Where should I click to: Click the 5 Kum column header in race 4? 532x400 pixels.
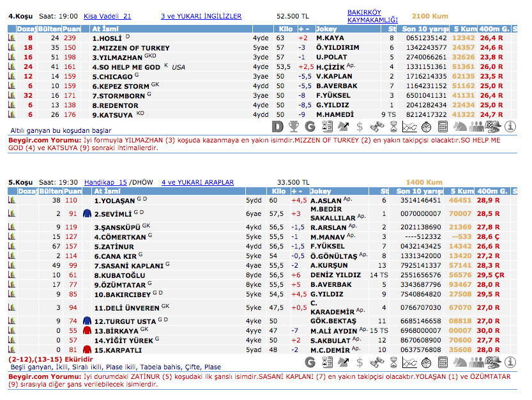coord(465,29)
